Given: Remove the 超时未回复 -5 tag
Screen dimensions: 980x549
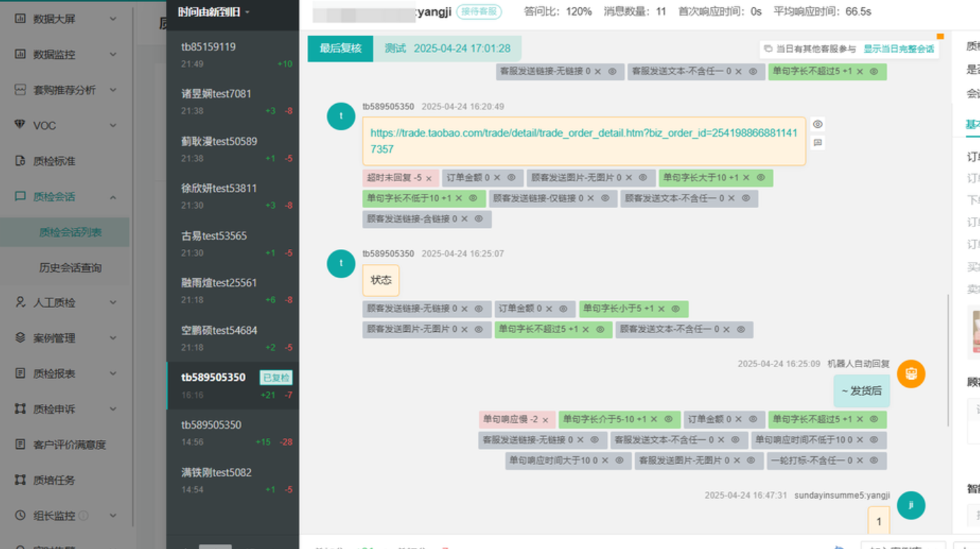Looking at the screenshot, I should coord(428,178).
